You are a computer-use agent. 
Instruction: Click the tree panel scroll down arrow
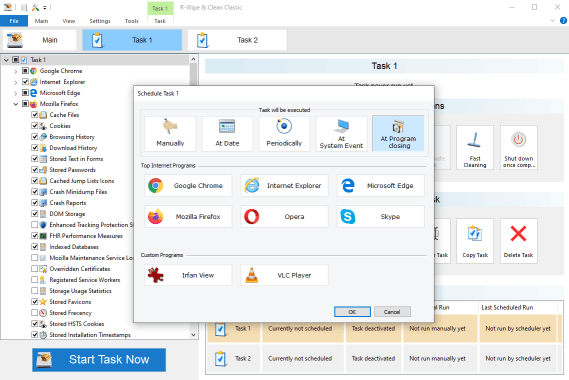coord(193,335)
